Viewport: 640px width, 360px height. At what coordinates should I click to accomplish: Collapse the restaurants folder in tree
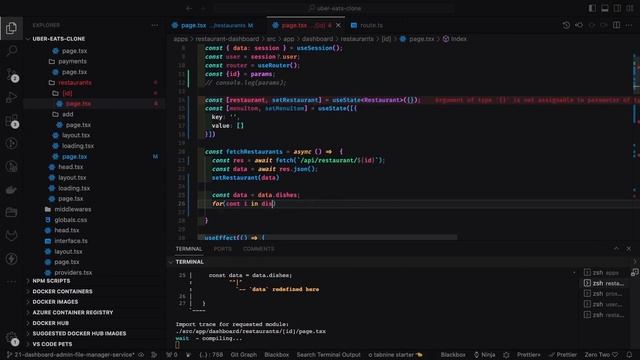tap(75, 82)
